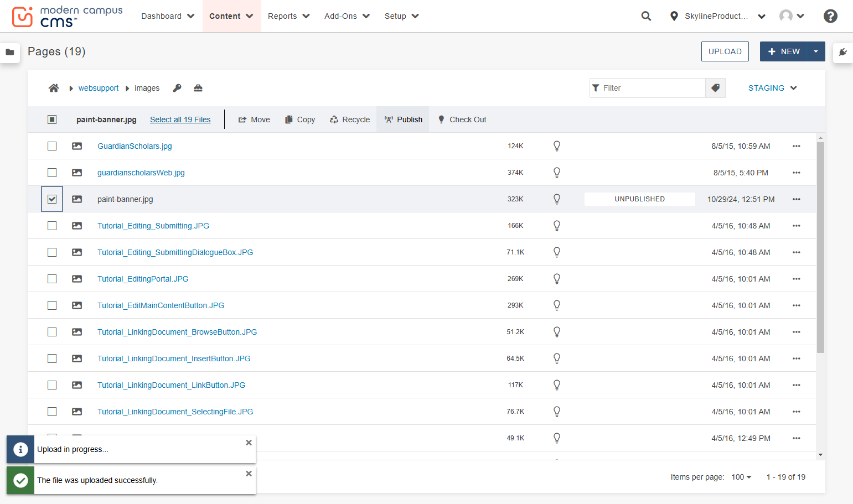This screenshot has width=853, height=504.
Task: Click the Publish toolbar button
Action: (x=403, y=119)
